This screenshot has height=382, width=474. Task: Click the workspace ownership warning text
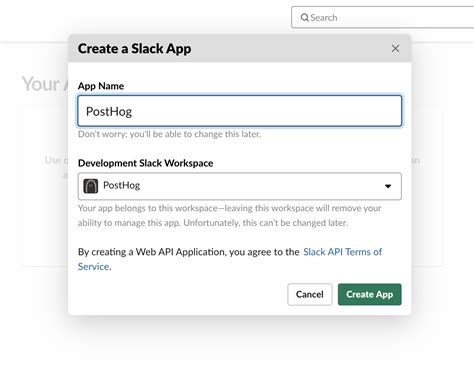pos(230,215)
